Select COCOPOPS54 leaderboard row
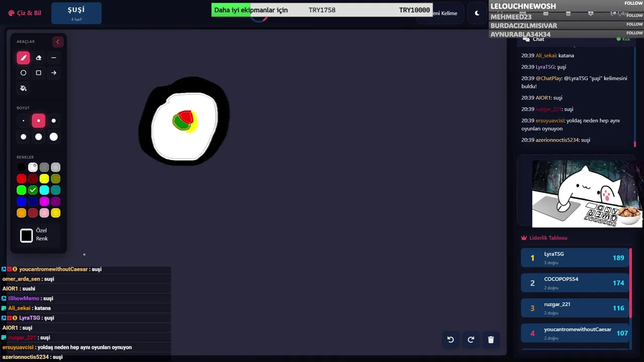Viewport: 644px width, 362px height. (x=575, y=283)
